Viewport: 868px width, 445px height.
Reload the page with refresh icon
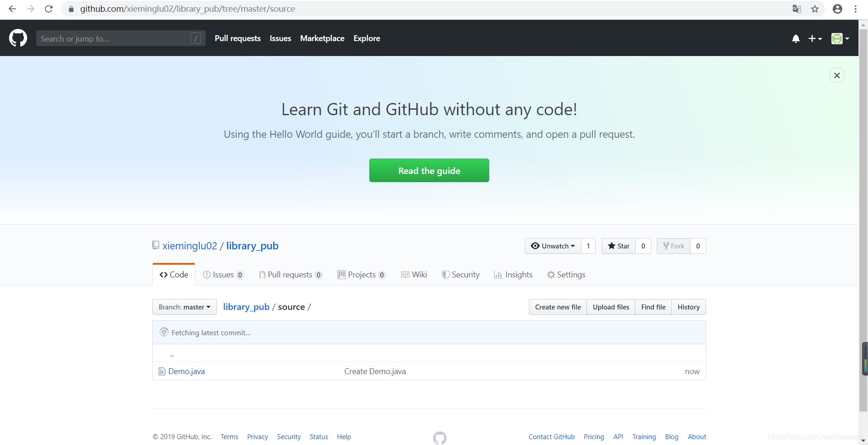pyautogui.click(x=49, y=9)
